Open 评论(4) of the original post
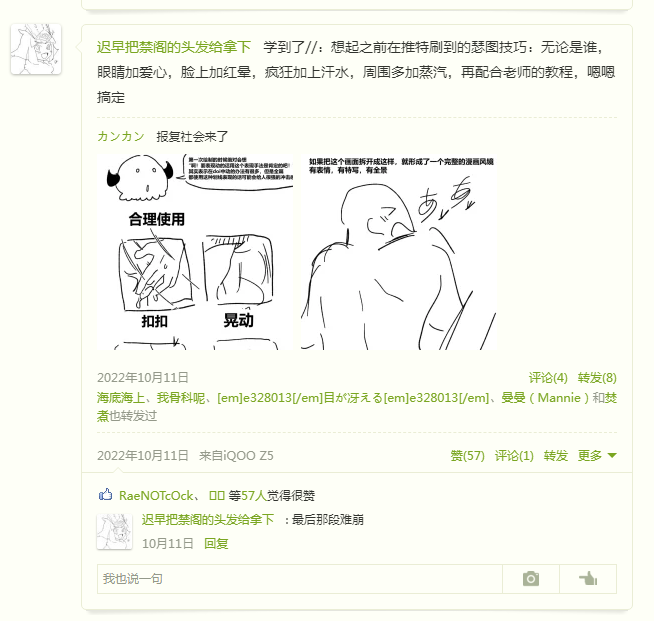The image size is (654, 621). 548,378
